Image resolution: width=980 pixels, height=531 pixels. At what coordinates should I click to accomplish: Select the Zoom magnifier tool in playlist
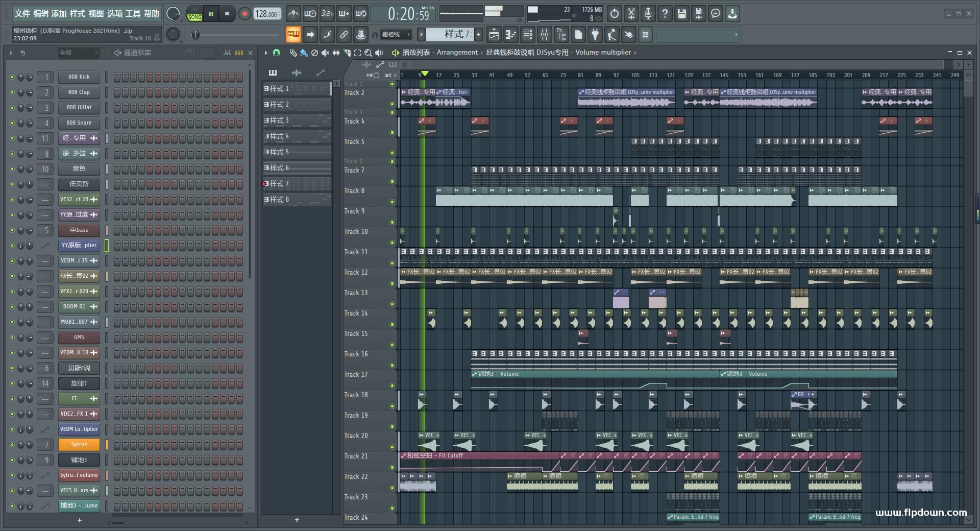[x=368, y=53]
